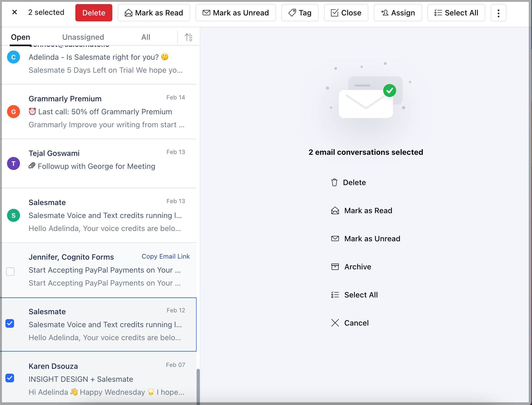532x405 pixels.
Task: Click the Copy Email Link link
Action: (166, 256)
